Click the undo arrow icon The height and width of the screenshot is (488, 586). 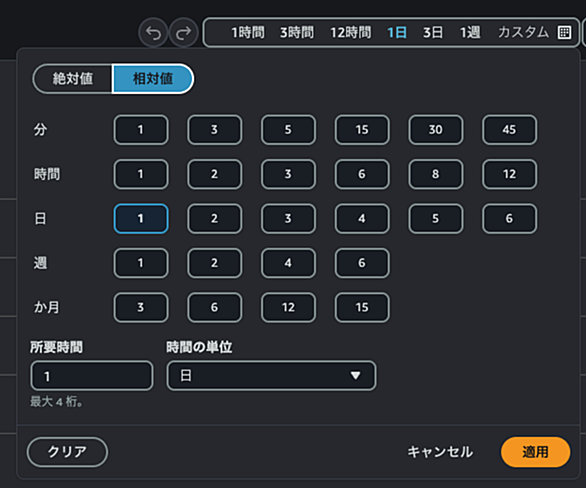point(153,33)
